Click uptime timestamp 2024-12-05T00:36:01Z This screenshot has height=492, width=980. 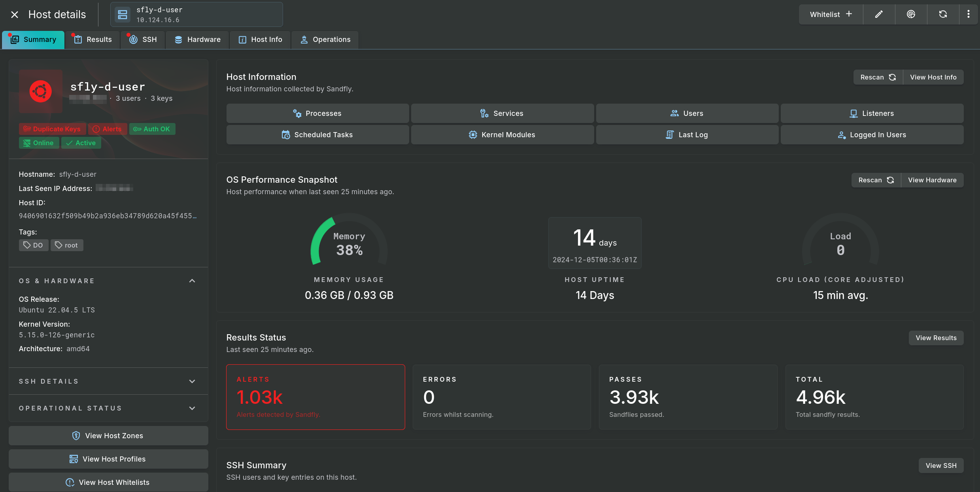point(595,260)
